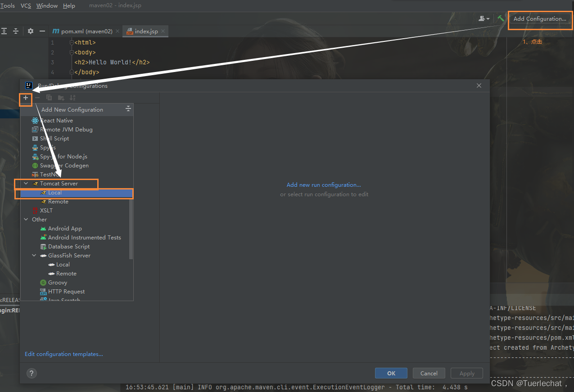Screen dimensions: 574x392
Task: Collapse the Tomcat Server tree node
Action: pyautogui.click(x=26, y=184)
